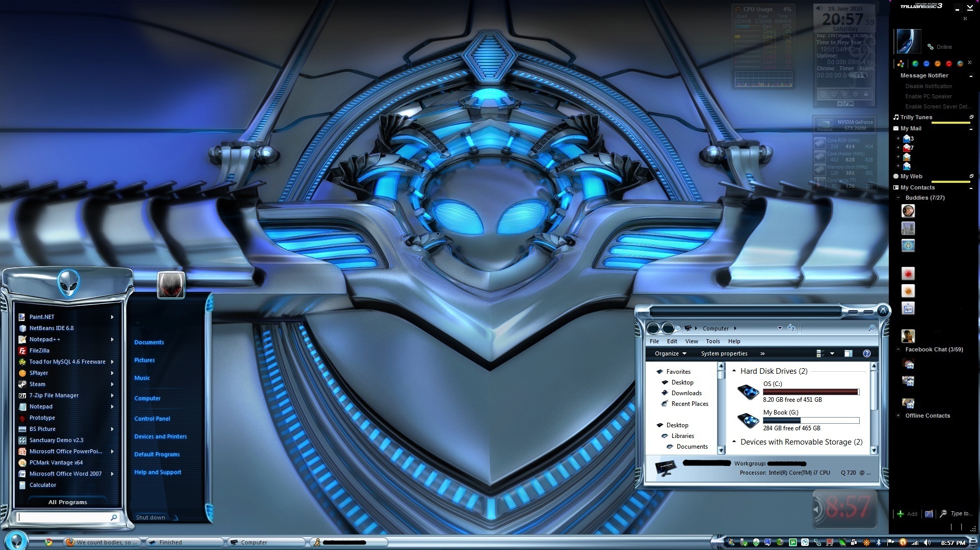Click the volume speaker in the system tray

[x=927, y=542]
